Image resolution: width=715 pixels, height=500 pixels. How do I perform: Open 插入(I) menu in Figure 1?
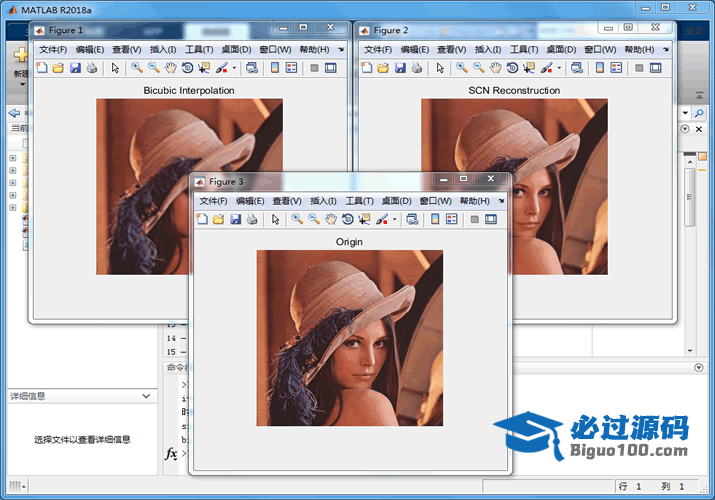(x=163, y=49)
